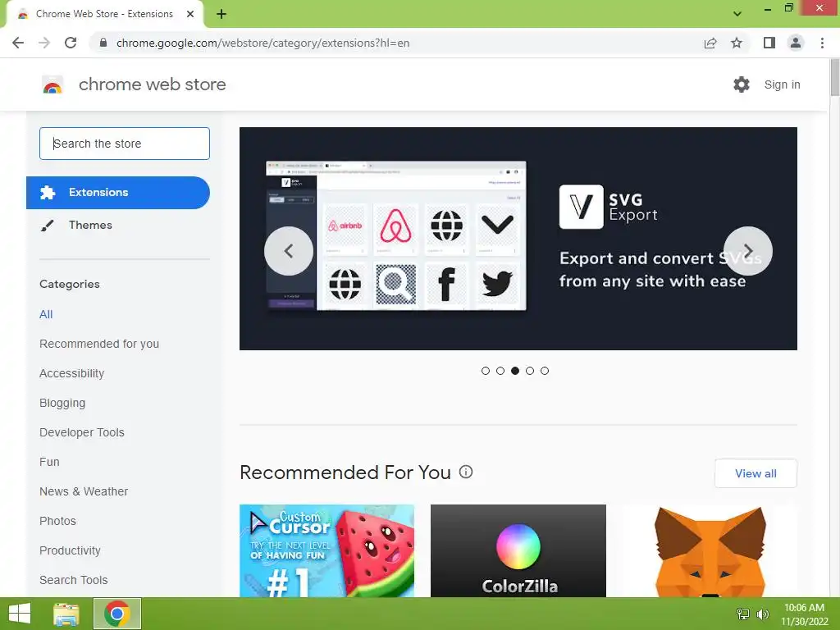This screenshot has height=630, width=840.
Task: Open the Blogging category
Action: (62, 403)
